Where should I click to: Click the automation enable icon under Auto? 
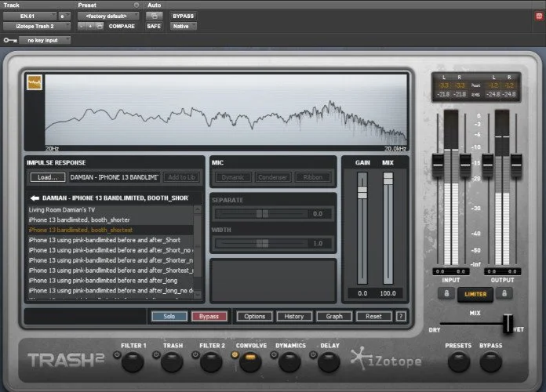[x=154, y=16]
